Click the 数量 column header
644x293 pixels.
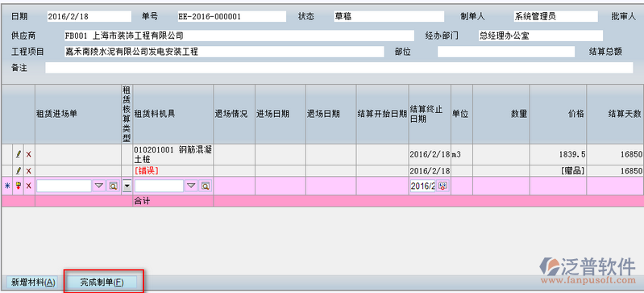click(x=501, y=114)
